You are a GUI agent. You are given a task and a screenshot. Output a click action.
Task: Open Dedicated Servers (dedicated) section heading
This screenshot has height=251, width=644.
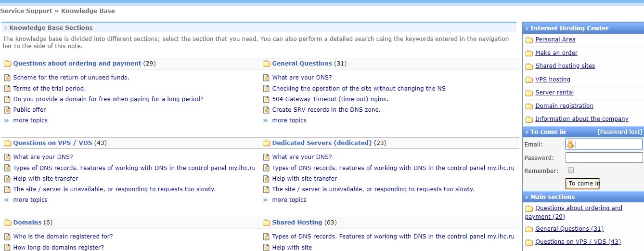tap(322, 143)
